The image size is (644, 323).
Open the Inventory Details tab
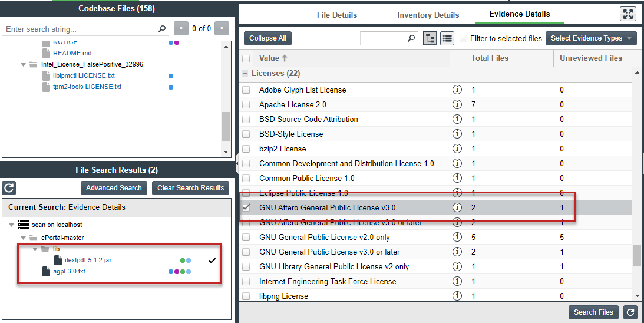coord(428,15)
